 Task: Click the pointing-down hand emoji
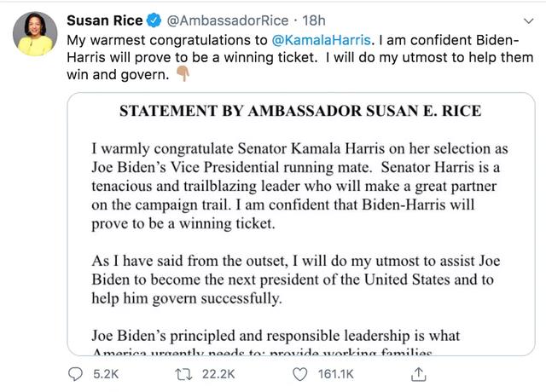181,74
